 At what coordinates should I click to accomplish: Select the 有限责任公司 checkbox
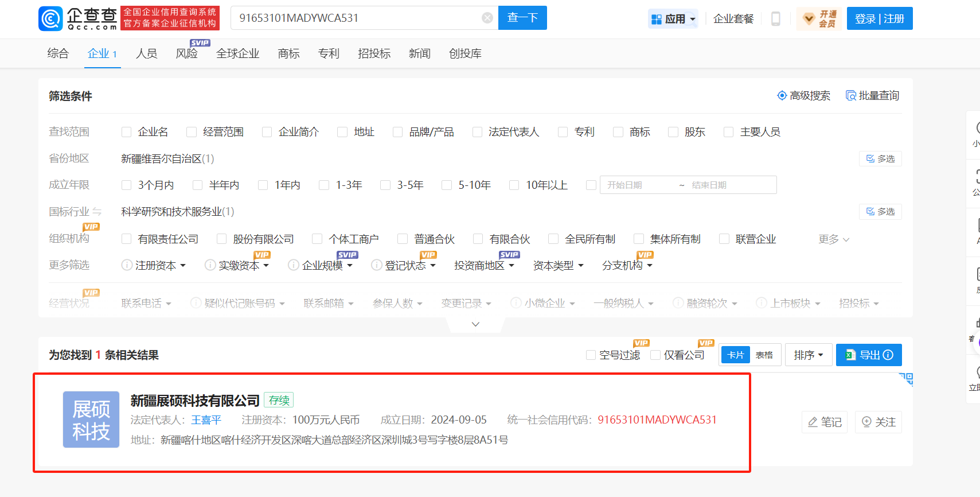tap(127, 239)
